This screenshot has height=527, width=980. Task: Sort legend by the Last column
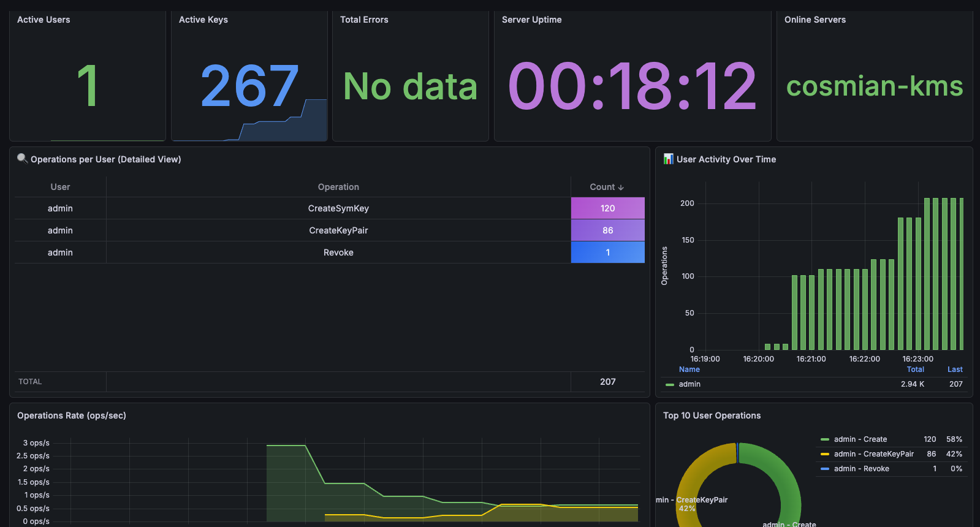(x=954, y=370)
